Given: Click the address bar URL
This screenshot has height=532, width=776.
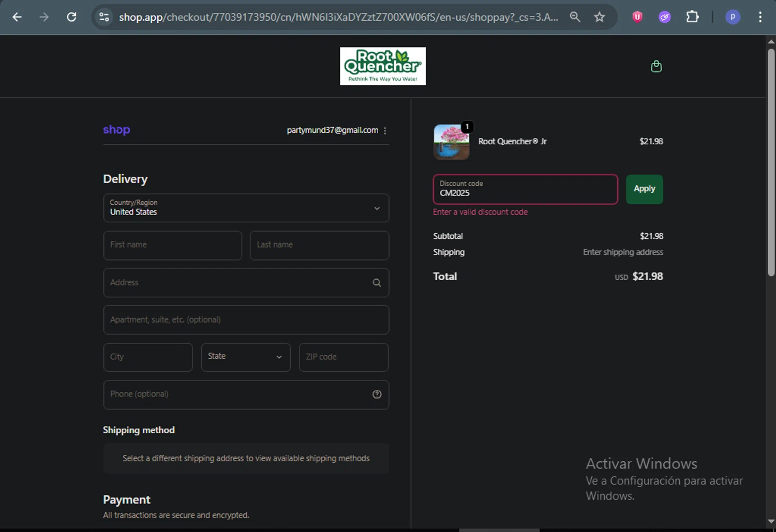Looking at the screenshot, I should pos(338,17).
